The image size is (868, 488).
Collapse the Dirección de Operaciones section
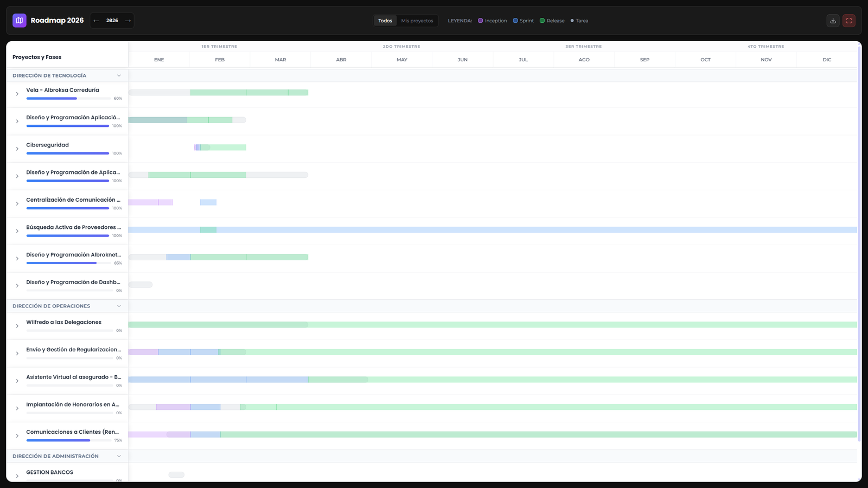coord(119,306)
